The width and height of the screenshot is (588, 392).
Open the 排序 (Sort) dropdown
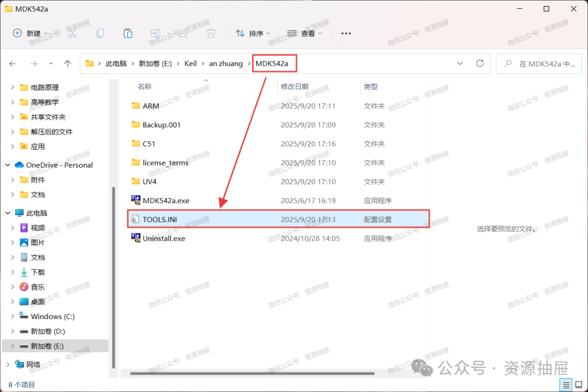253,33
